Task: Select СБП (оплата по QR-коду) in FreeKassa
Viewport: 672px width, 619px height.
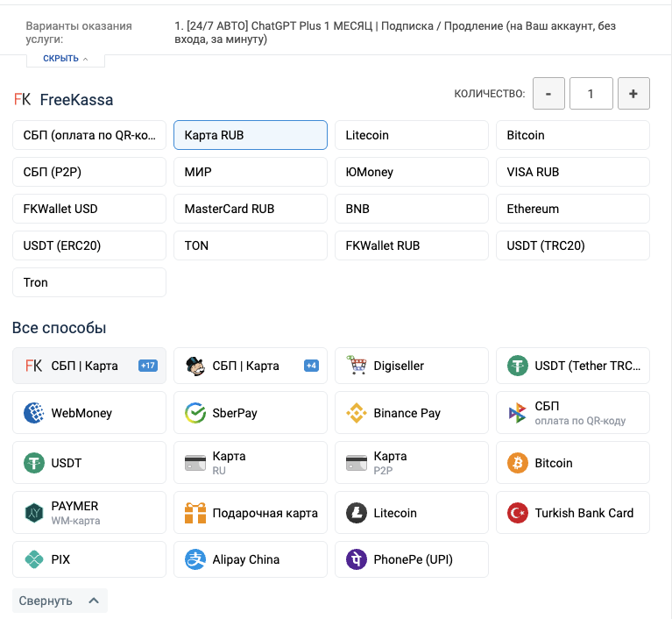Action: (89, 135)
